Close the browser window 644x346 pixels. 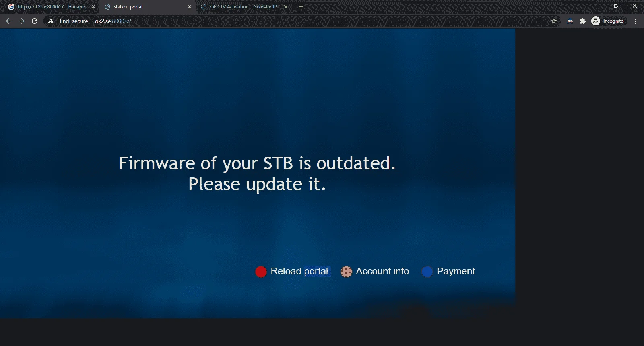pyautogui.click(x=635, y=6)
